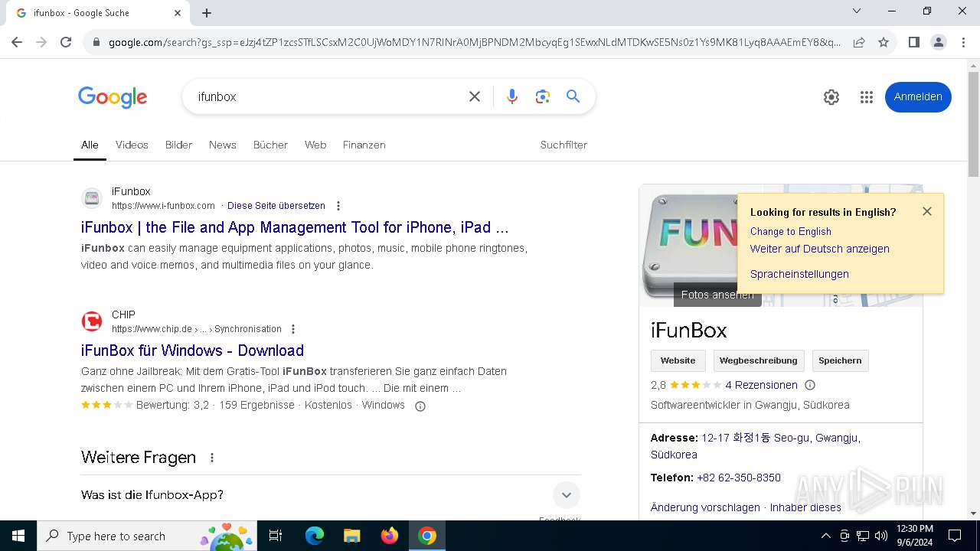Select the Alle results tab
This screenshot has height=551, width=980.
coord(90,145)
